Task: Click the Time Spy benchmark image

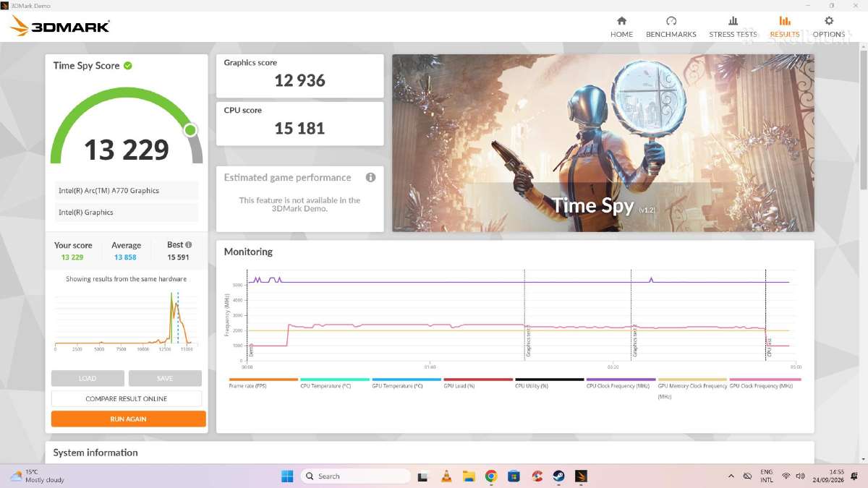Action: 603,143
